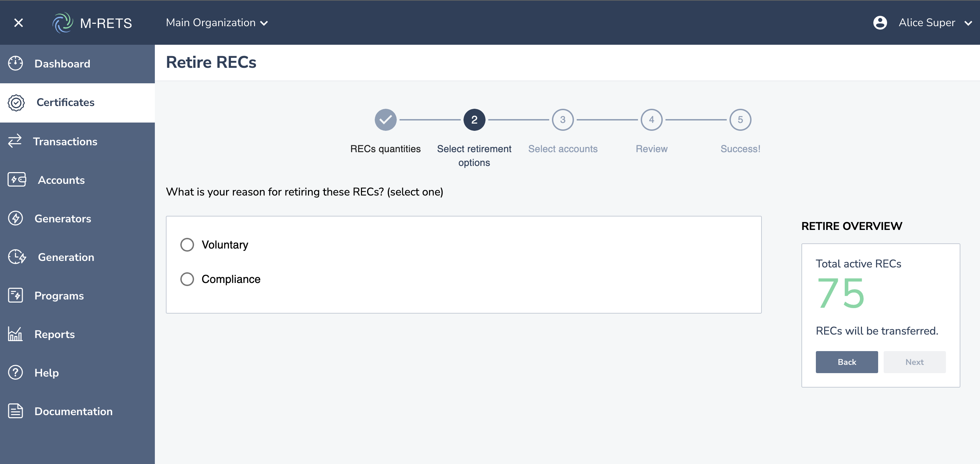
Task: Click the Generators lightning bolt icon
Action: [15, 219]
